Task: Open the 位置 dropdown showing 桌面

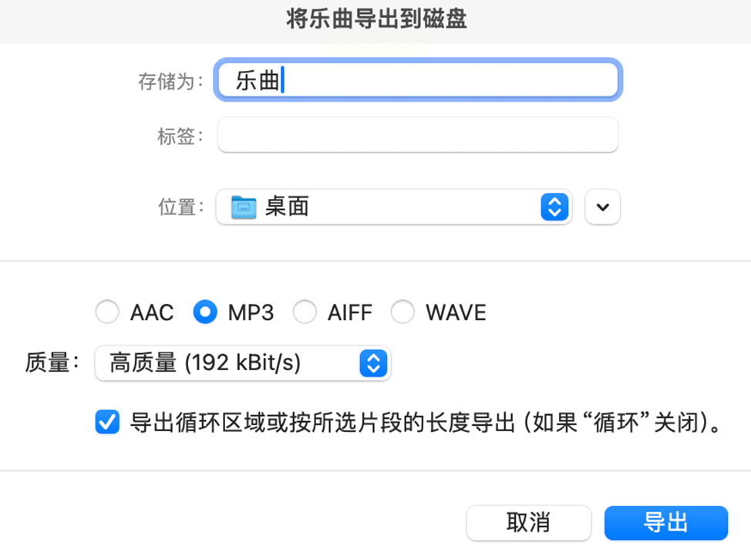Action: click(386, 207)
